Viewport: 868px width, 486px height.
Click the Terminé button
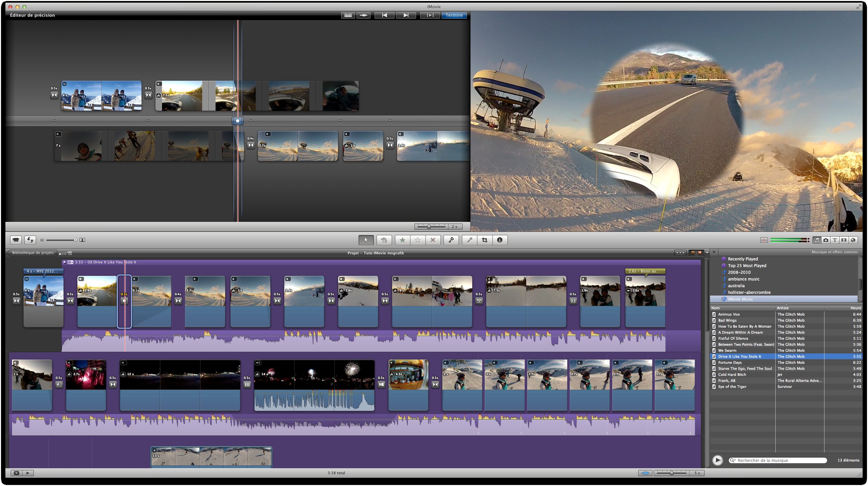point(455,15)
